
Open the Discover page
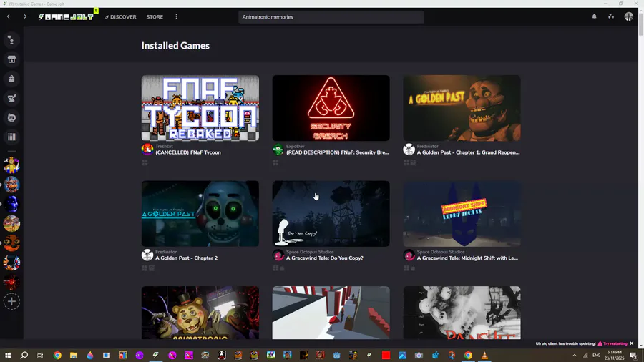pyautogui.click(x=121, y=17)
